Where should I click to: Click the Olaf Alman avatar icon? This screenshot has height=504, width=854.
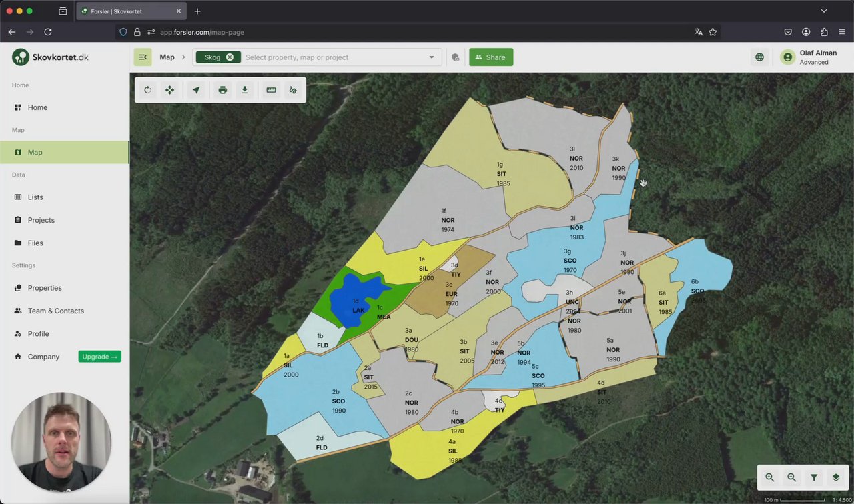[x=788, y=57]
